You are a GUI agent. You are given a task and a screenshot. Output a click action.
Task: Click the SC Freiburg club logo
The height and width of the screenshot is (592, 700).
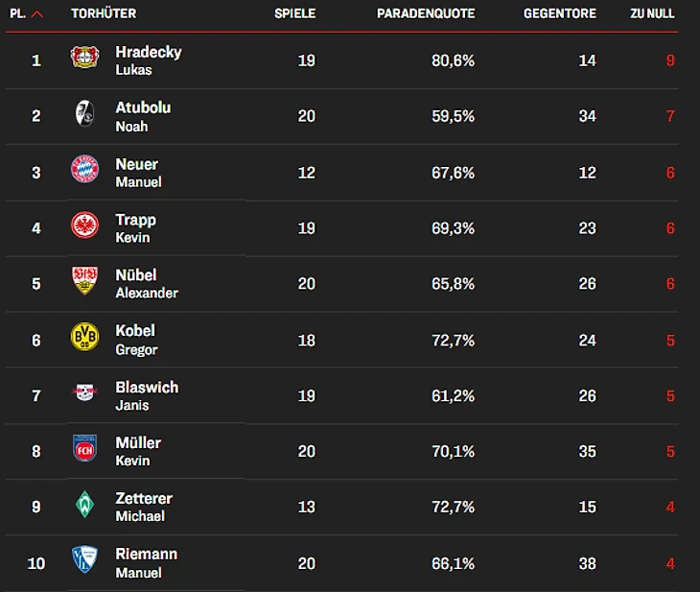click(x=84, y=114)
